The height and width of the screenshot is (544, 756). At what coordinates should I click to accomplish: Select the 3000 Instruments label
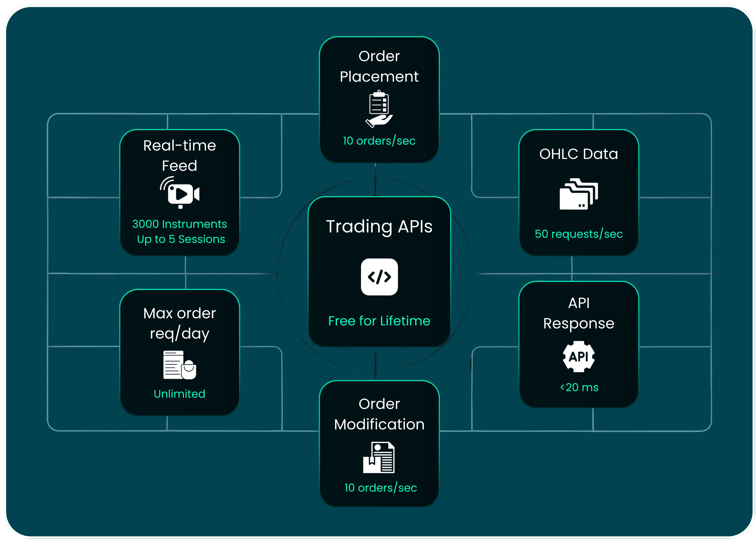(x=179, y=224)
